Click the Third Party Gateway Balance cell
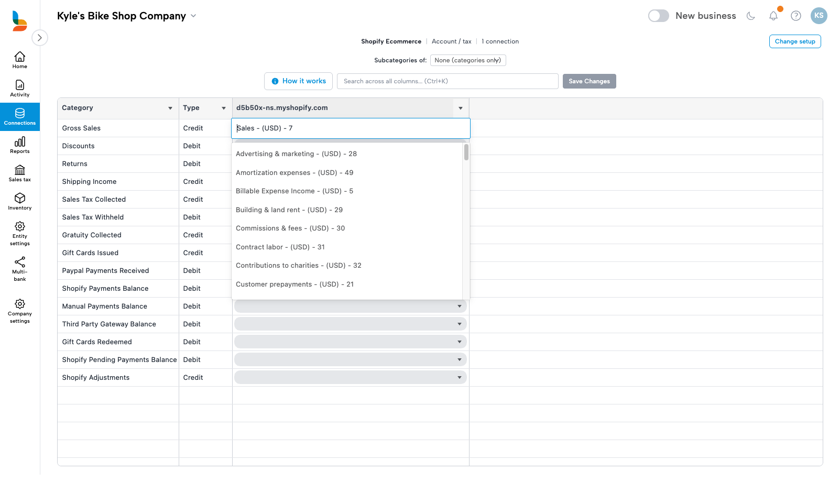This screenshot has width=840, height=504. click(118, 324)
